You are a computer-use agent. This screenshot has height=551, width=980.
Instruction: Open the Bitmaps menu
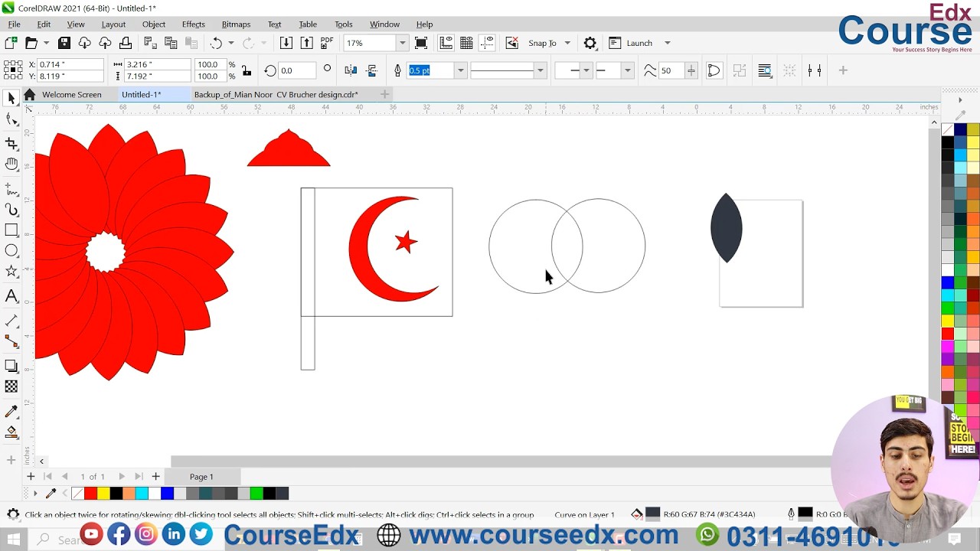point(236,24)
